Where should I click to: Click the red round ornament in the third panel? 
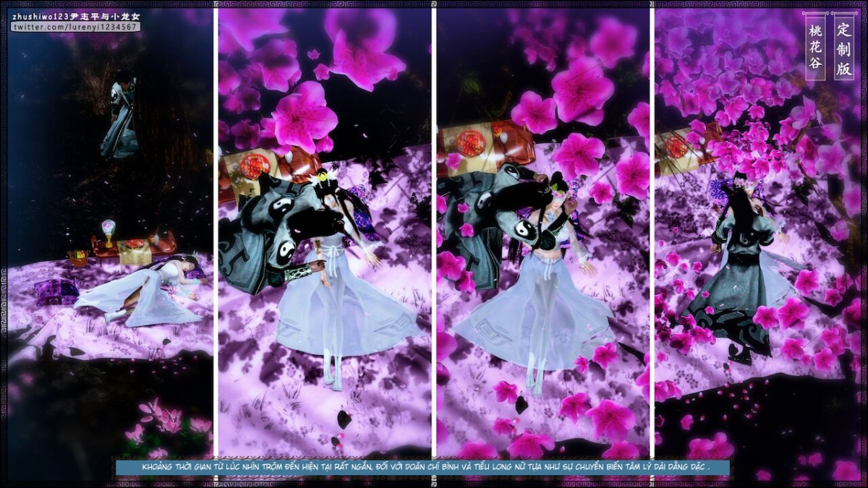tap(471, 143)
